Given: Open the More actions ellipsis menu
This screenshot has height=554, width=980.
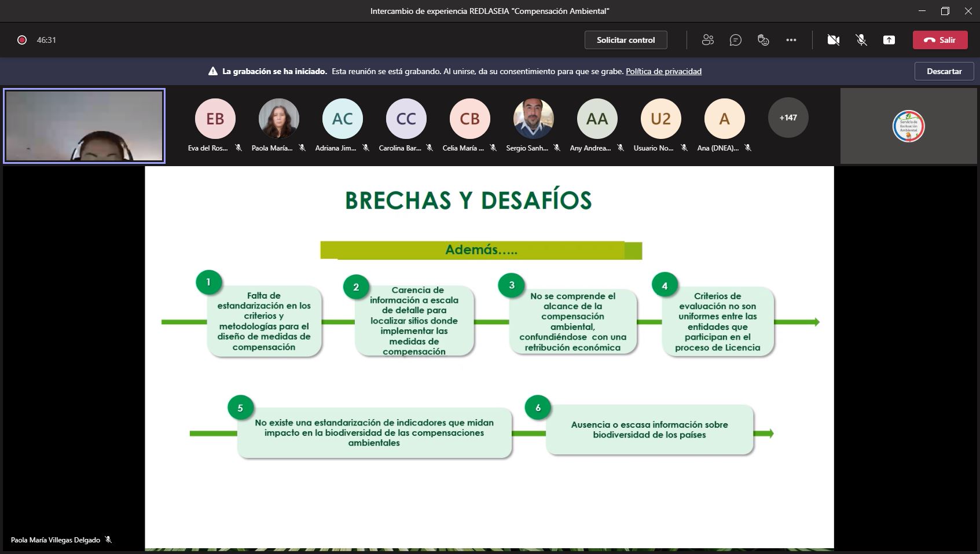Looking at the screenshot, I should tap(791, 40).
